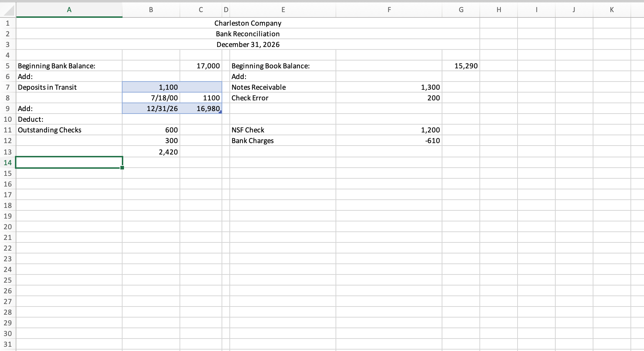Screen dimensions: 644x351
Task: Select row 5 header
Action: pyautogui.click(x=8, y=66)
